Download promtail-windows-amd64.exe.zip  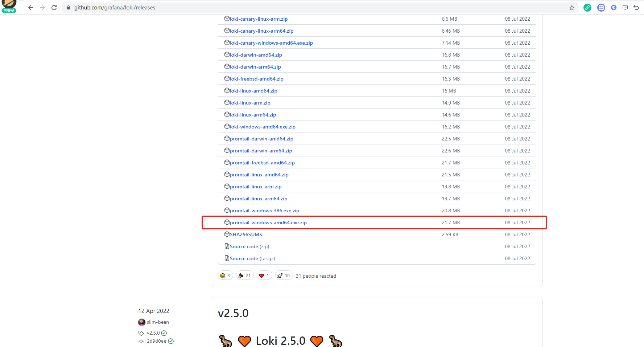(268, 223)
